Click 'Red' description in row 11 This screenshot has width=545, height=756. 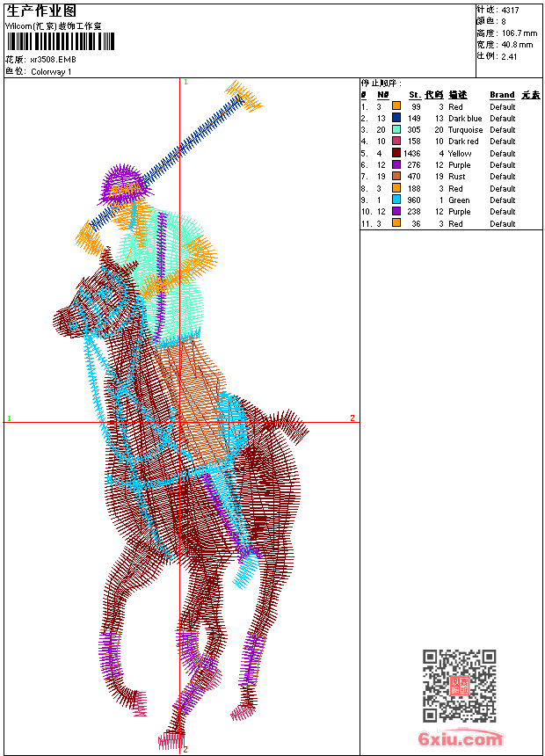tap(455, 224)
